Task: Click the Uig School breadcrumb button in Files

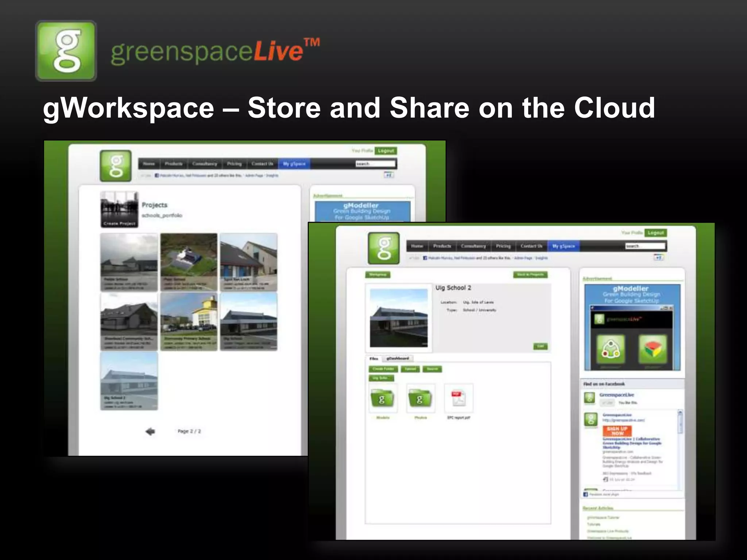Action: pos(382,378)
